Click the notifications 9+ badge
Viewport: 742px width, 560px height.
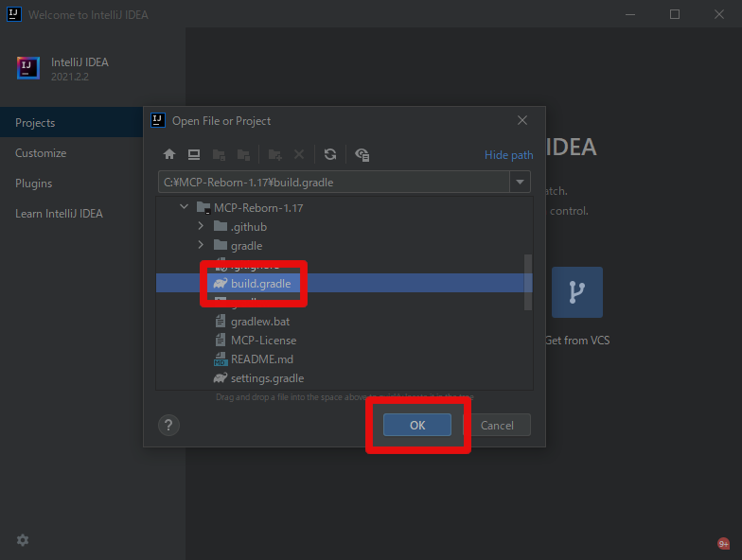[723, 543]
